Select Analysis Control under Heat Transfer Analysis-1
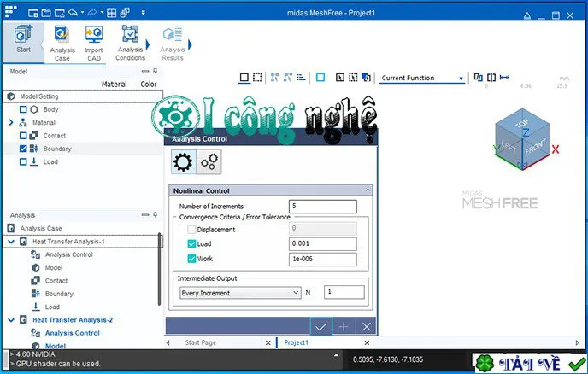 (68, 254)
